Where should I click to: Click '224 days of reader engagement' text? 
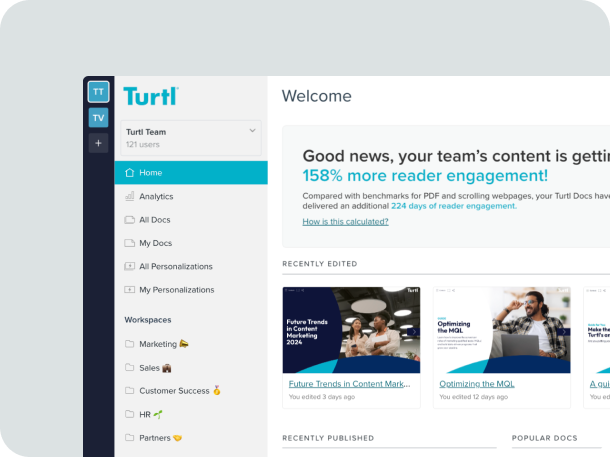click(x=454, y=206)
